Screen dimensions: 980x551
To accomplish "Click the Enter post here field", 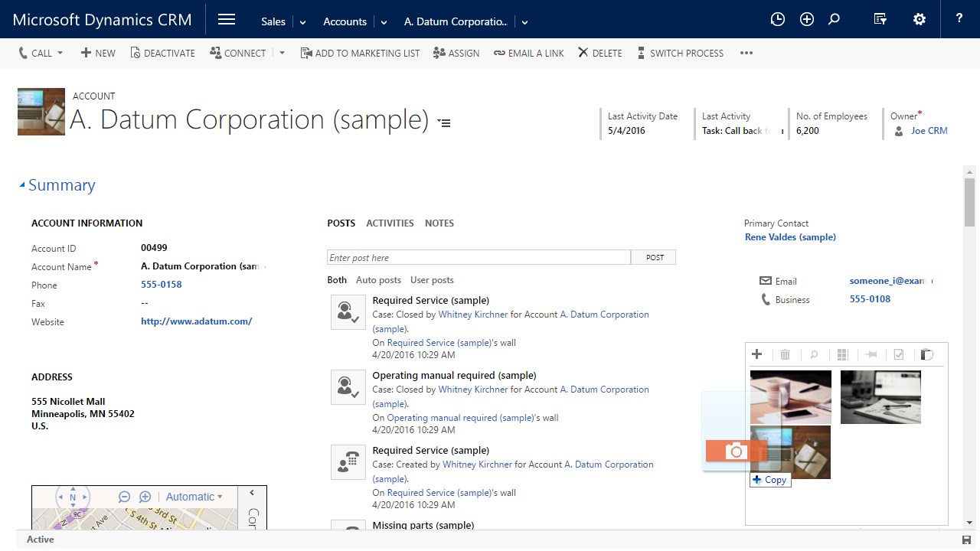I will click(479, 258).
